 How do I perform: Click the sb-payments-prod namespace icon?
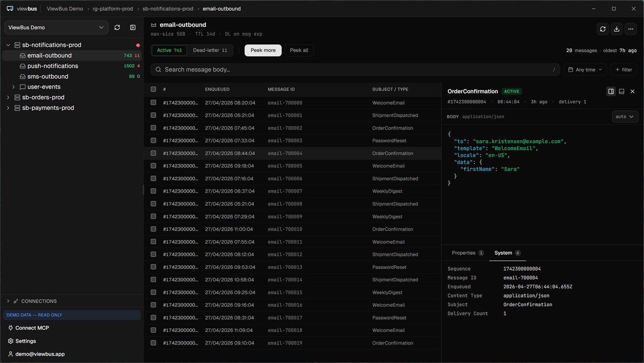[x=17, y=108]
